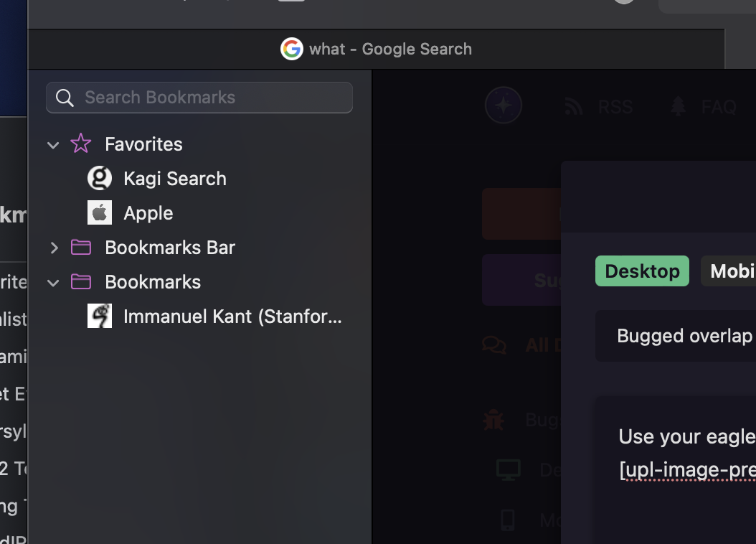Open the Apple bookmark
756x544 pixels.
[x=148, y=213]
